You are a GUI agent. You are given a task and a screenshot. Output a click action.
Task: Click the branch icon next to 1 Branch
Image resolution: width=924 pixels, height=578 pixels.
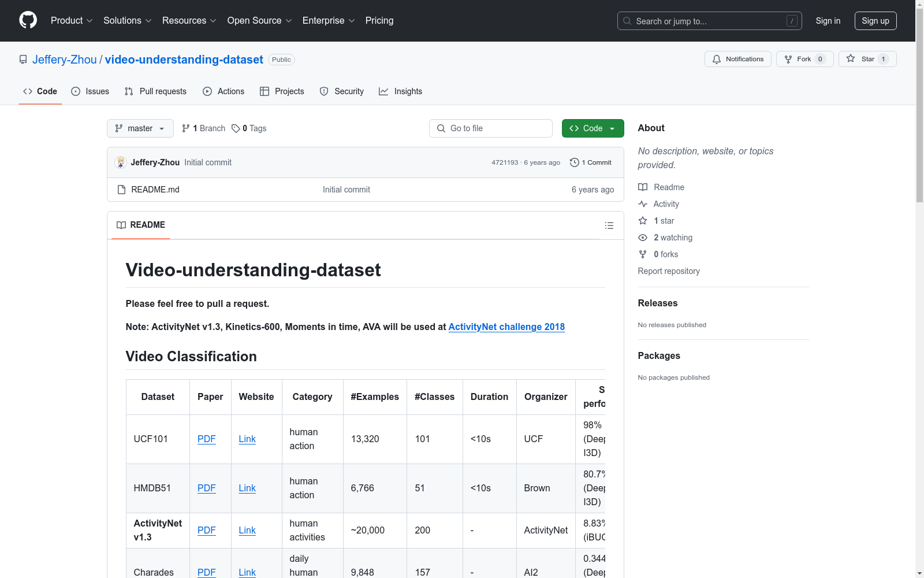pos(186,128)
